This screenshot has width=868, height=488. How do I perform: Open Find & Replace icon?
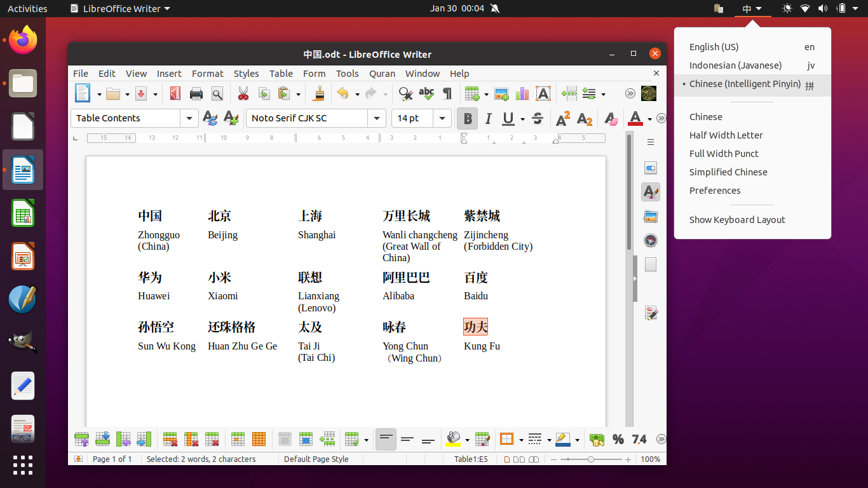pyautogui.click(x=405, y=94)
